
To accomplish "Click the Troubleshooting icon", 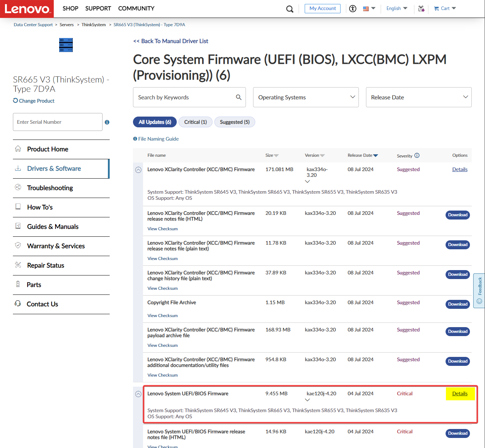I will [x=18, y=187].
